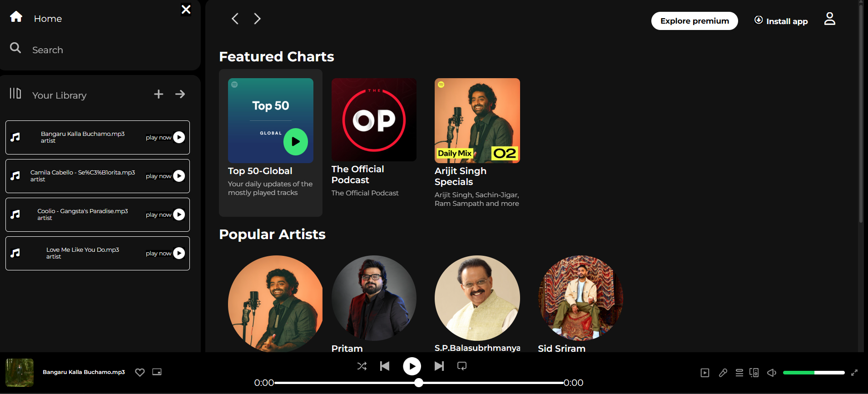Skip to the previous track
This screenshot has height=394, width=868.
(385, 366)
